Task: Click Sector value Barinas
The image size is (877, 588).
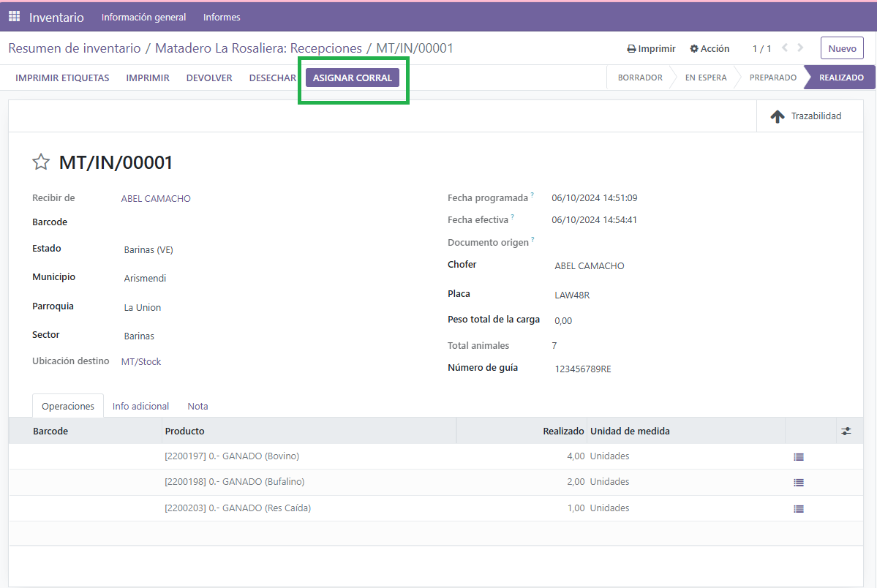Action: (139, 336)
